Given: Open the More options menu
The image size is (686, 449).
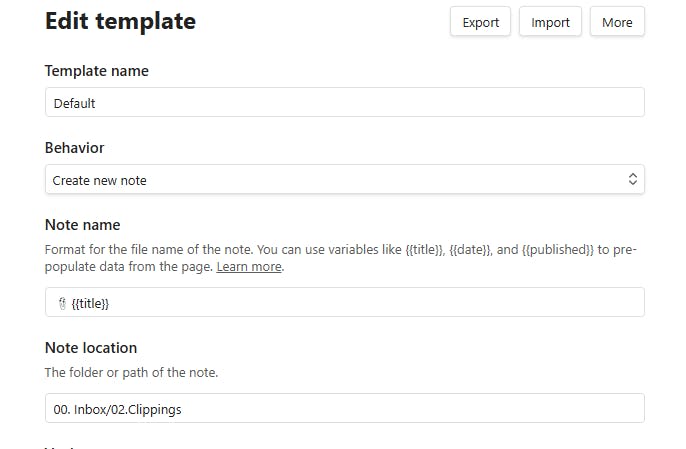Looking at the screenshot, I should [617, 22].
